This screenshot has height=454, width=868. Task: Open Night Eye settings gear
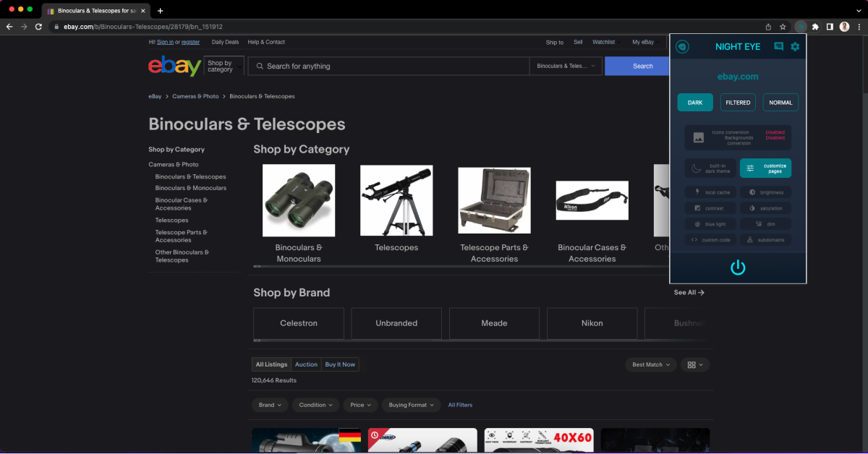click(795, 47)
